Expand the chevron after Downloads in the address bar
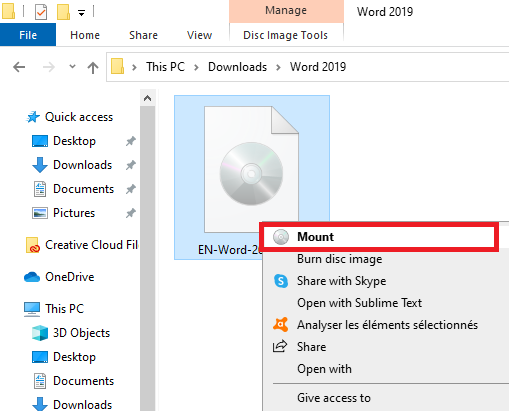 (x=278, y=67)
